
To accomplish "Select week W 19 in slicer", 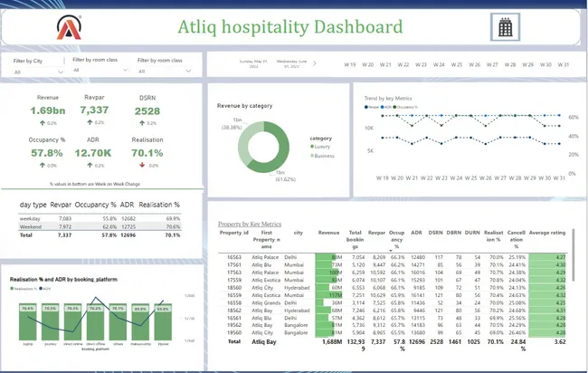I will 350,64.
